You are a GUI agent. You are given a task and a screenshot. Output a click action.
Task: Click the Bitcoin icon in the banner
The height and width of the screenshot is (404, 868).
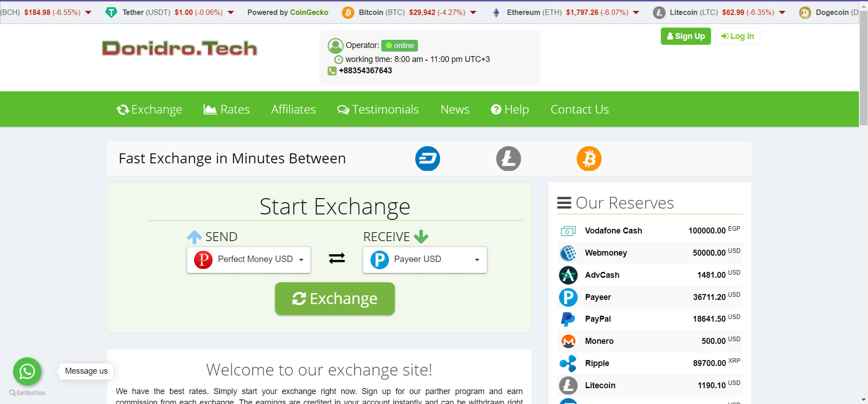click(x=589, y=159)
